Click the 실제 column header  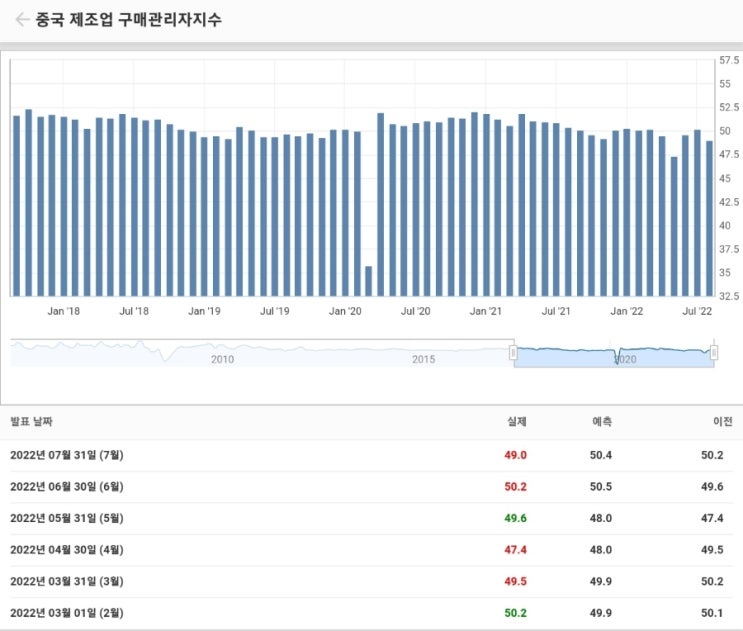(516, 421)
